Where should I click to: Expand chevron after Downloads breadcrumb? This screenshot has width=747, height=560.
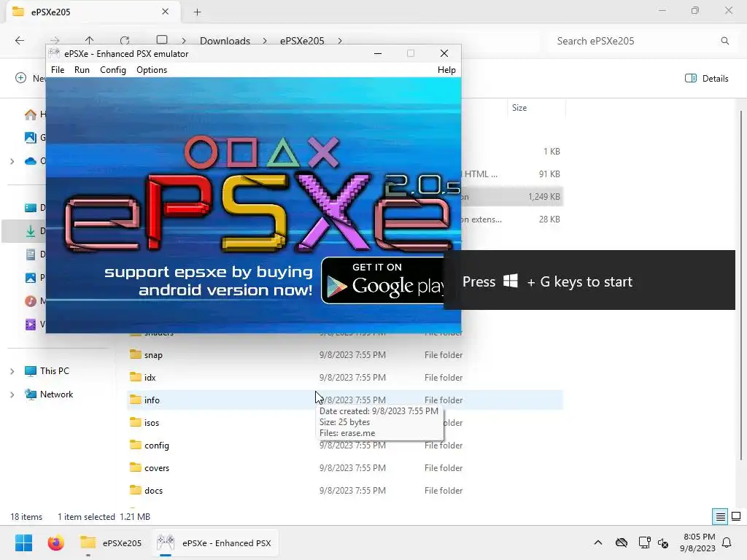point(264,41)
